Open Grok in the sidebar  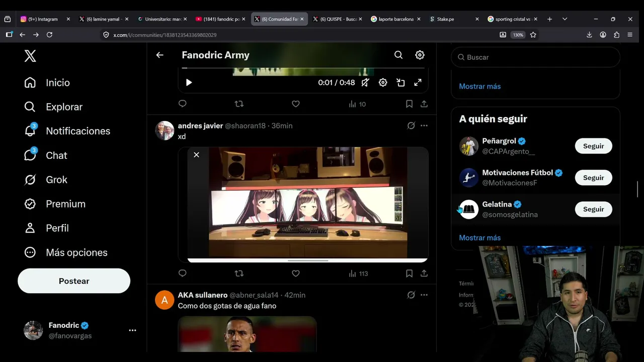pyautogui.click(x=46, y=179)
